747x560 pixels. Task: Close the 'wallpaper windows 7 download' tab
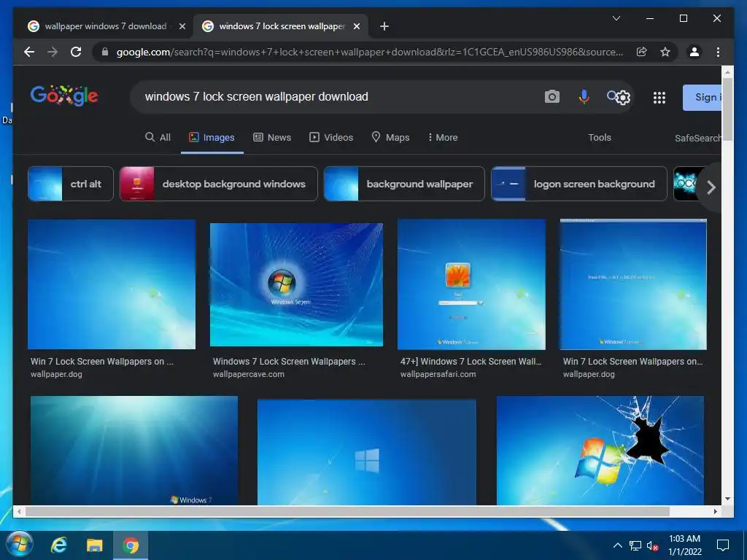tap(182, 27)
